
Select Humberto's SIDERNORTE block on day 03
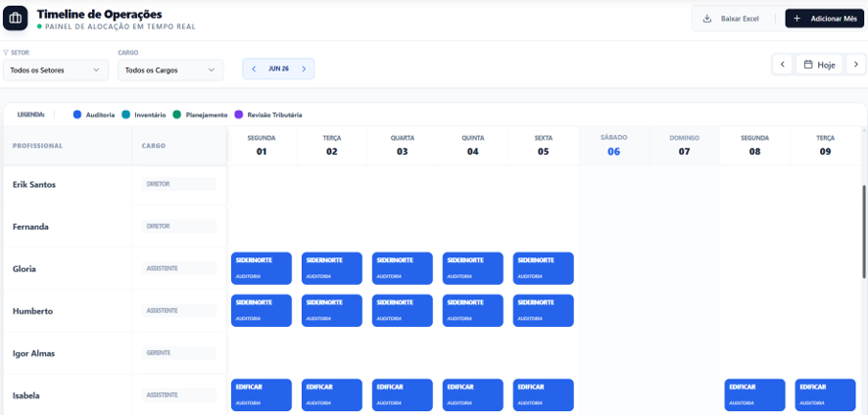pos(403,310)
